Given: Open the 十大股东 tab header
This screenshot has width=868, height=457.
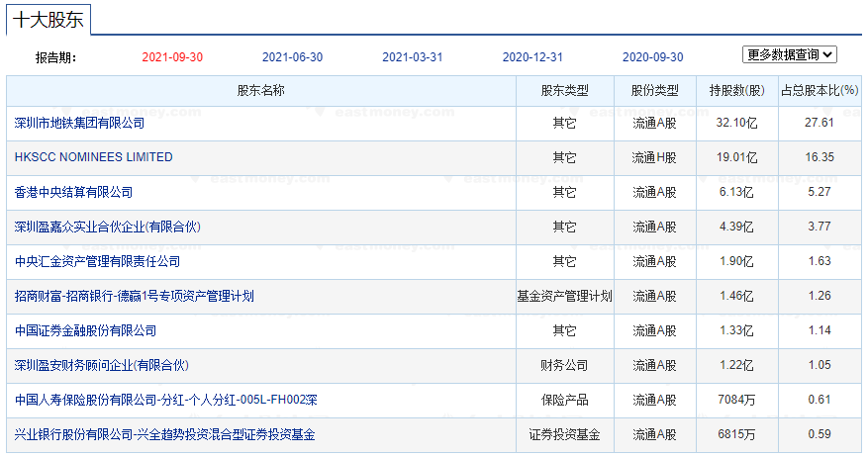Looking at the screenshot, I should 49,19.
